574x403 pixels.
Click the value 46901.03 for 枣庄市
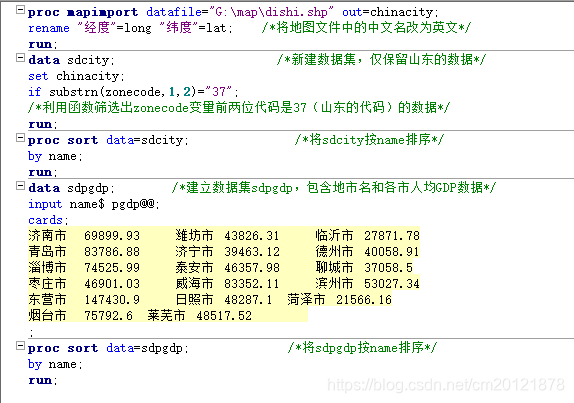click(112, 284)
